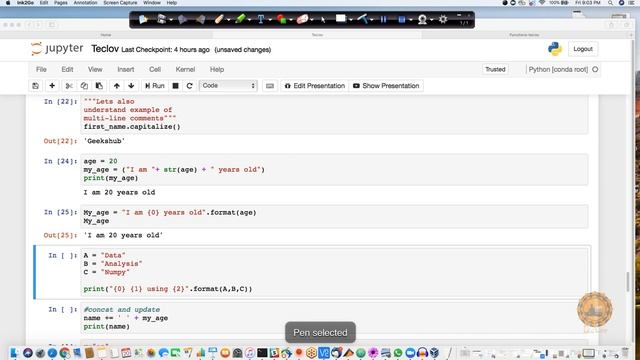Click the whiteboard icon in Ink2Go toolbar
The width and height of the screenshot is (640, 360).
point(341,19)
